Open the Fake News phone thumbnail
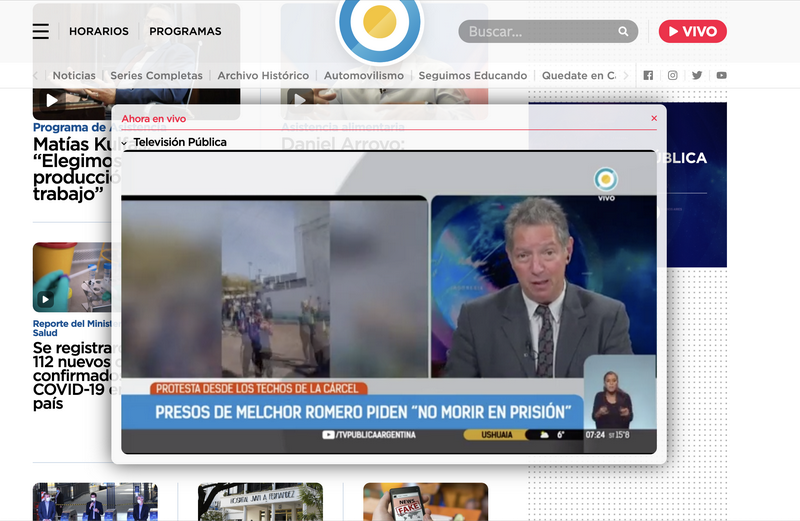Image resolution: width=800 pixels, height=521 pixels. pyautogui.click(x=426, y=502)
